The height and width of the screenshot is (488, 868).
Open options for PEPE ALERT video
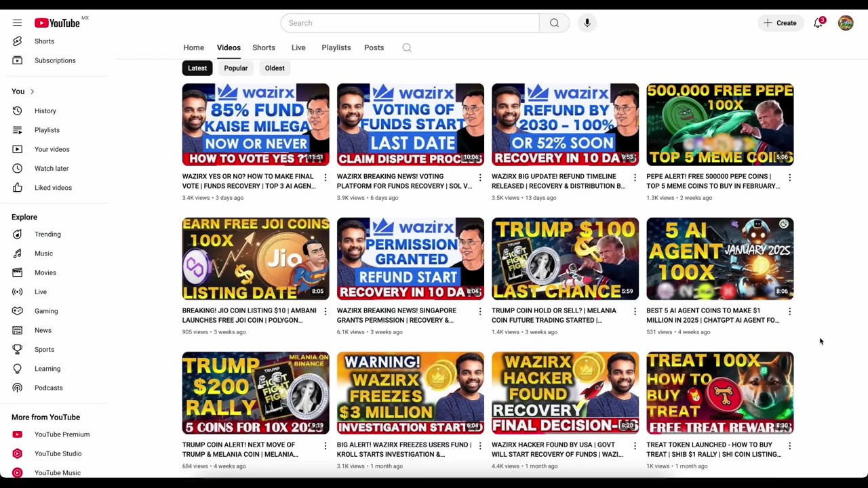pos(790,178)
